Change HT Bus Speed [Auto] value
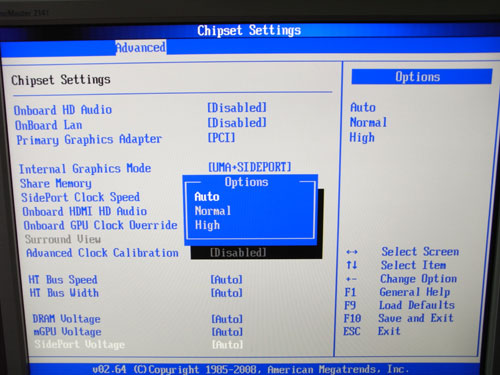This screenshot has width=500, height=375. coord(226,280)
